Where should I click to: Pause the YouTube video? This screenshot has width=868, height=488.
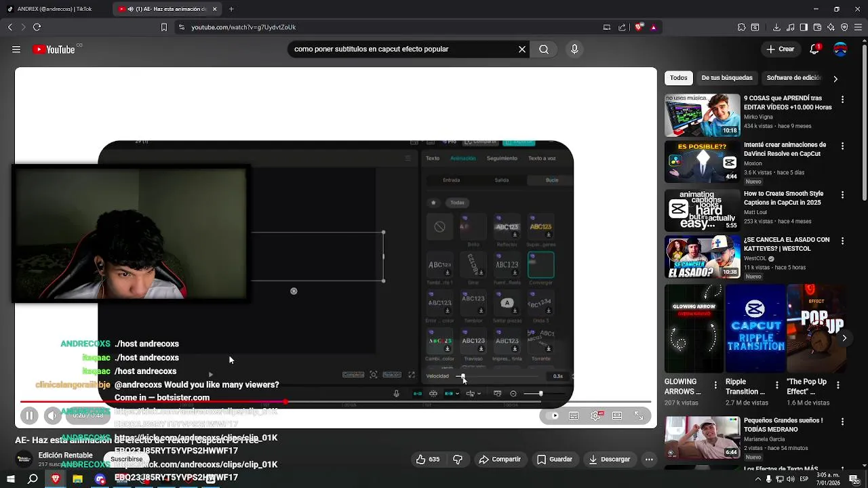click(x=29, y=415)
